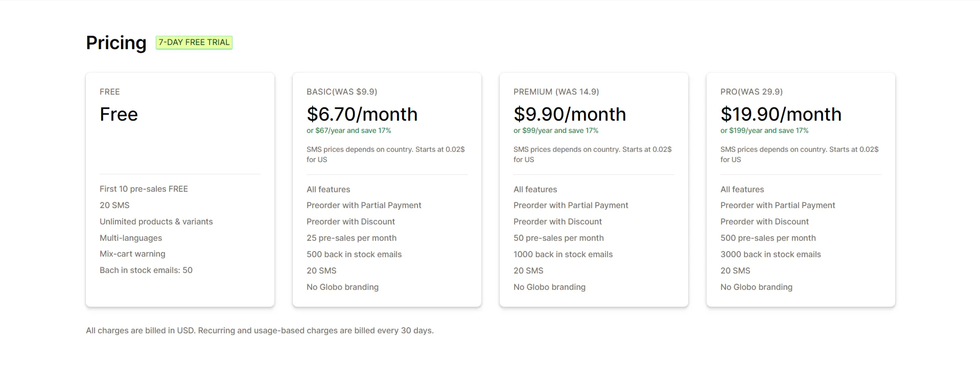Click 'or $199/year and save 17%' text
The width and height of the screenshot is (980, 367).
click(764, 131)
